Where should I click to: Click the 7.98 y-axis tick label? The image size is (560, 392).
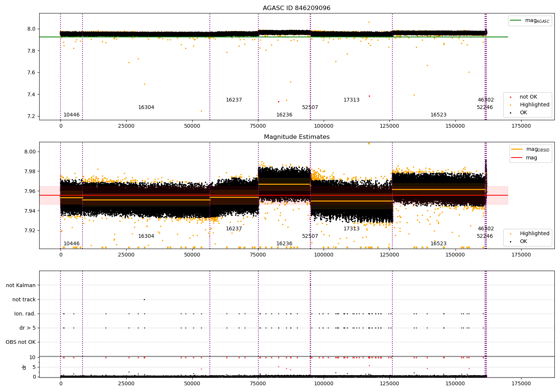point(30,172)
